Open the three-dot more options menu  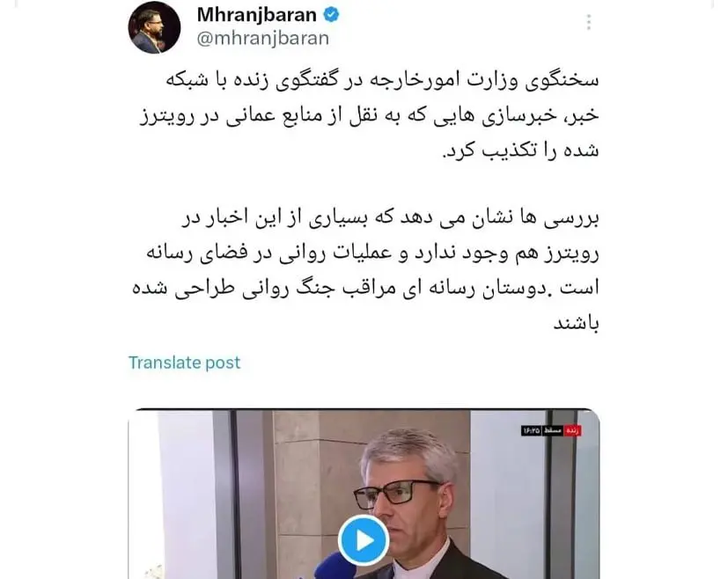[x=589, y=22]
